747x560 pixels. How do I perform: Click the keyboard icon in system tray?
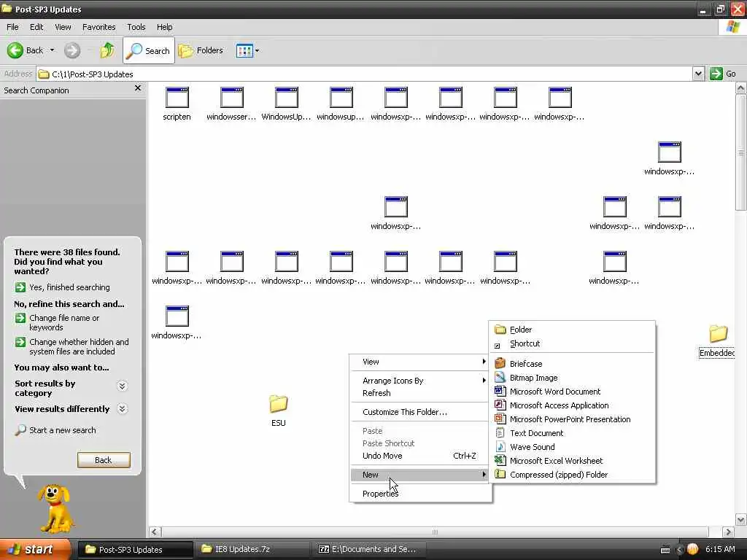pyautogui.click(x=665, y=550)
